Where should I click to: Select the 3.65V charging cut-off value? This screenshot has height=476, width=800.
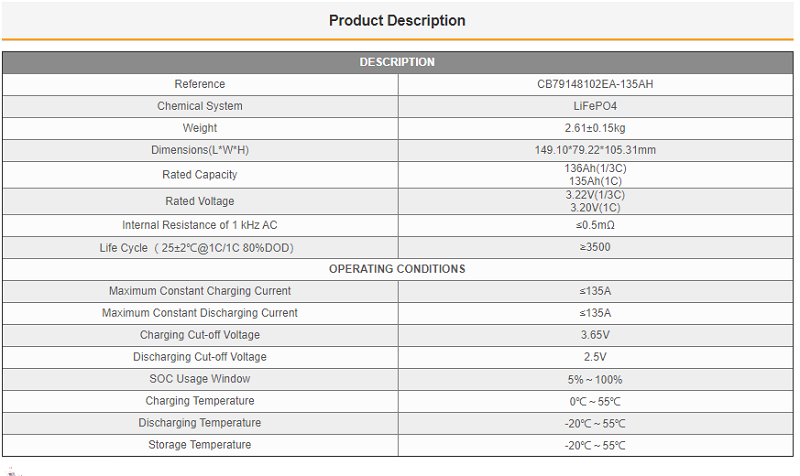595,335
